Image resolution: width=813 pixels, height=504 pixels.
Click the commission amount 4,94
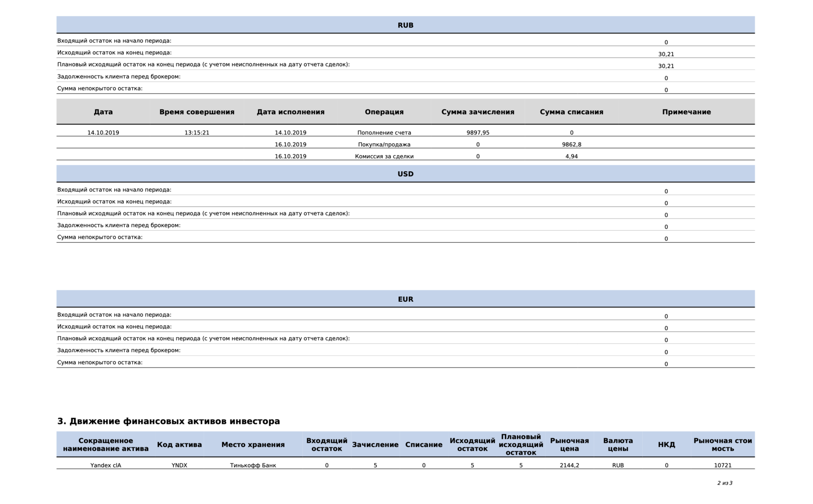(x=572, y=156)
